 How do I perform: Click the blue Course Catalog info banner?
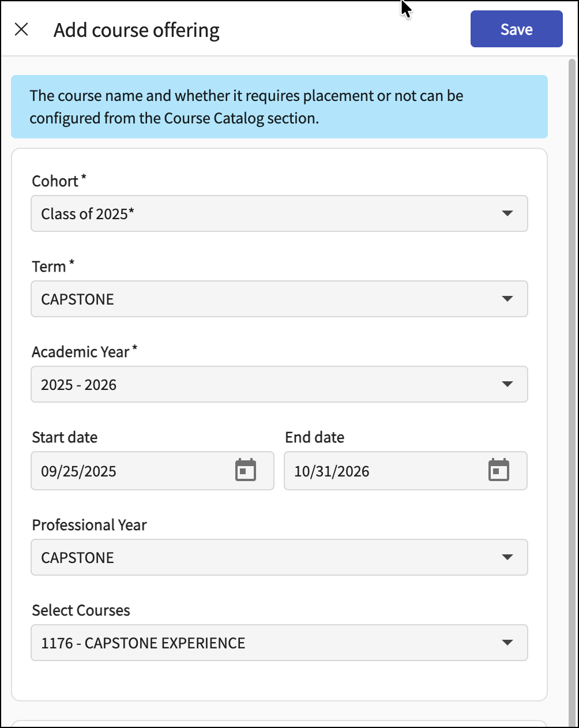279,107
